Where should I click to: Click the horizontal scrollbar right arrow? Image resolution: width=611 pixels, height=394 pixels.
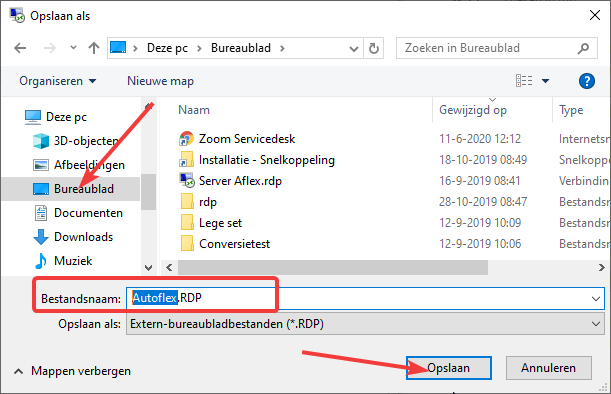(x=601, y=268)
